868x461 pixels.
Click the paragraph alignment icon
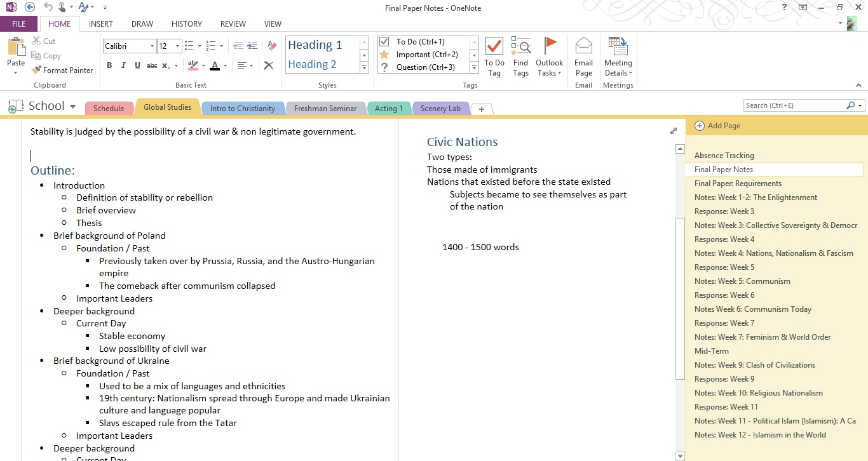242,65
